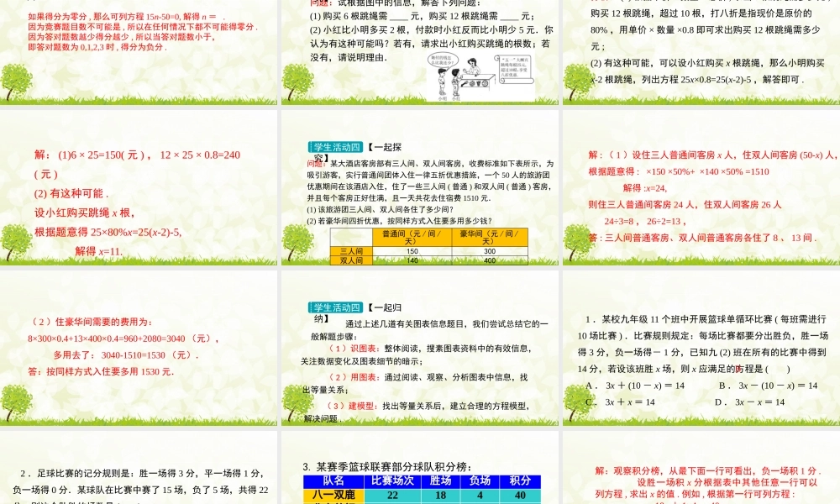840x504 pixels.
Task: Click the line (2) 有这种可能 in the solution slide
Action: click(71, 193)
